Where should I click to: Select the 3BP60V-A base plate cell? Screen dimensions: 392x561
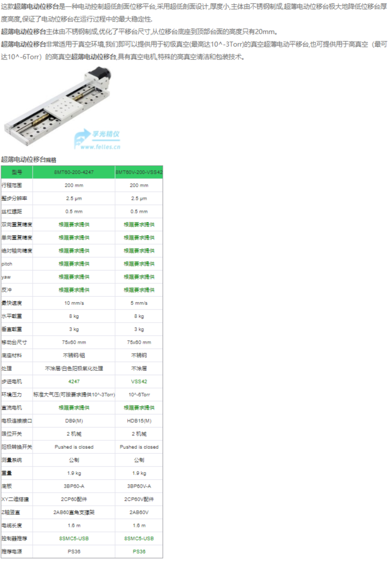[139, 486]
